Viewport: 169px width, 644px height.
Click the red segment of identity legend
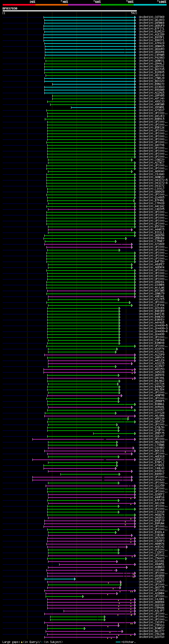(19, 5)
